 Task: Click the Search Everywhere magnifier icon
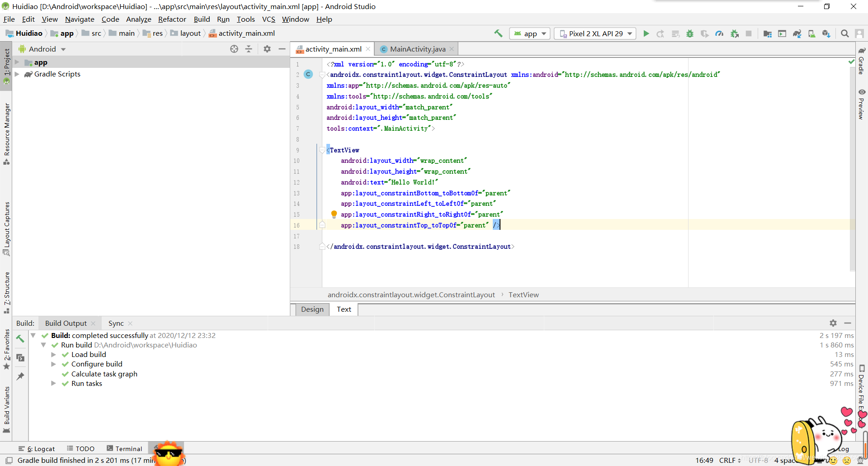844,33
